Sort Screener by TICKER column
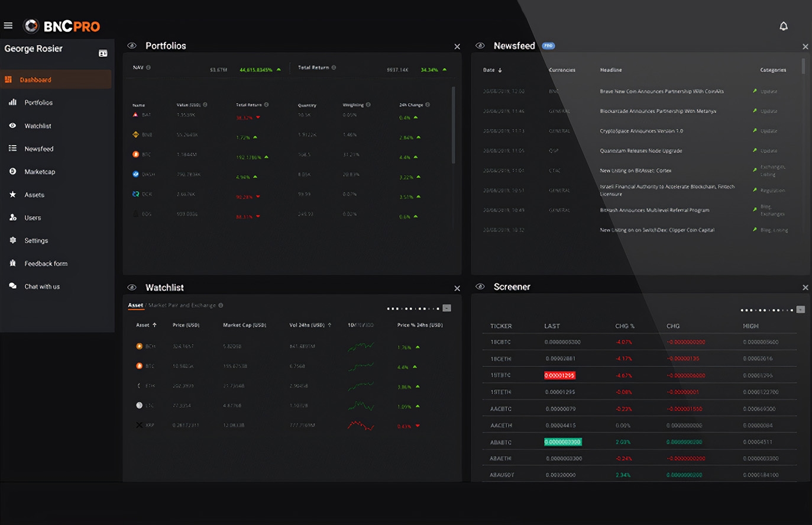 click(501, 326)
